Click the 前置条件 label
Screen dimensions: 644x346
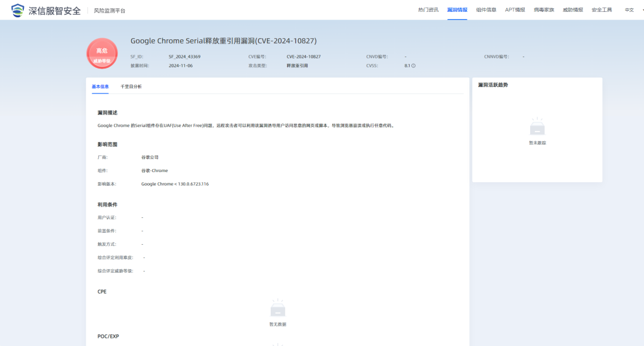pyautogui.click(x=107, y=231)
